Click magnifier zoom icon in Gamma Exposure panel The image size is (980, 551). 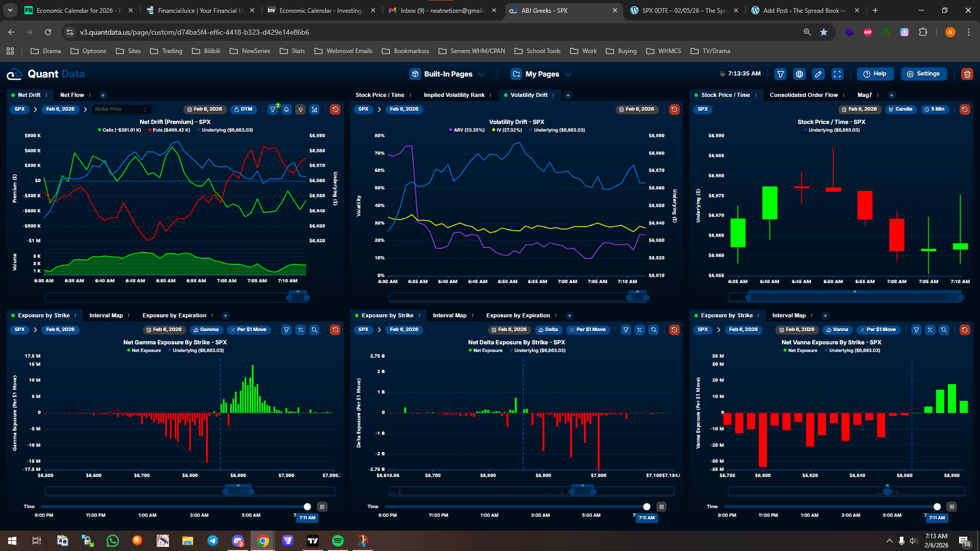(314, 330)
